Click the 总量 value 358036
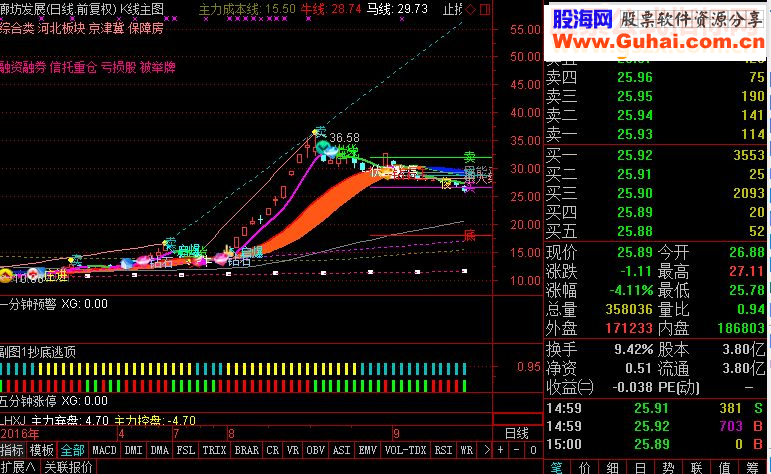The width and height of the screenshot is (771, 474). [x=629, y=309]
